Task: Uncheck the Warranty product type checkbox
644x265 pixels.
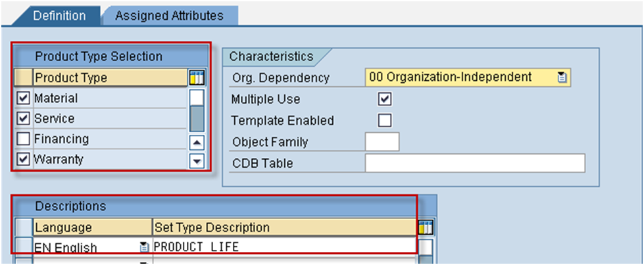Action: point(24,159)
